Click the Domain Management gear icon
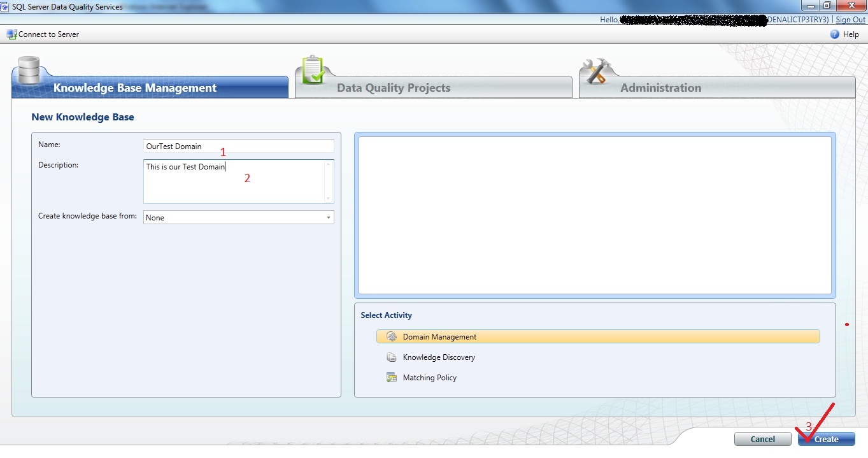The width and height of the screenshot is (868, 458). 392,336
